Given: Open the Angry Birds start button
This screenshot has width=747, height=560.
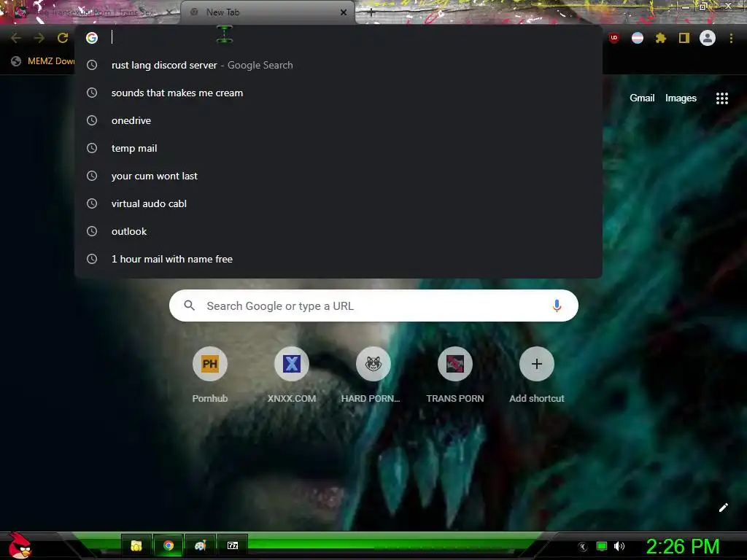Looking at the screenshot, I should pos(20,545).
